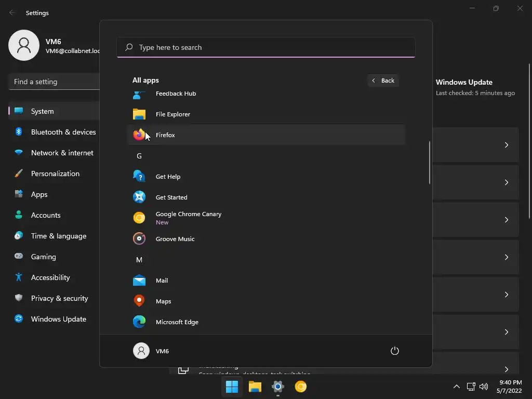Click the All apps list scrollbar
The width and height of the screenshot is (532, 399).
coord(430,163)
